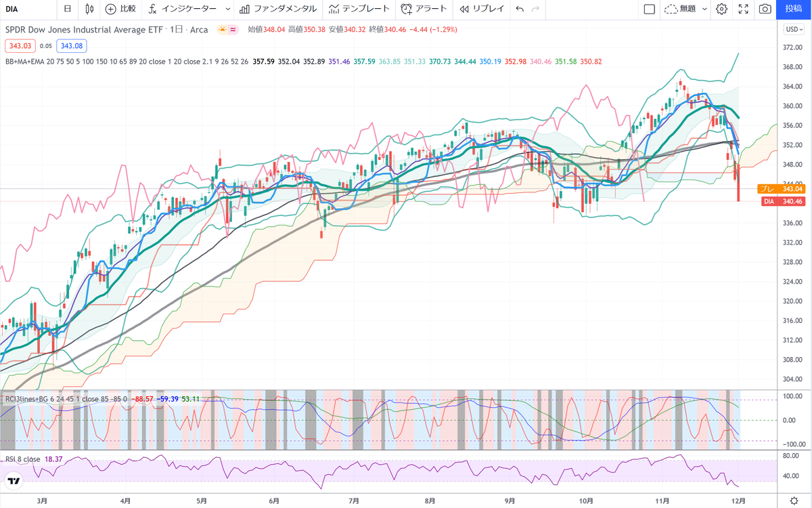Viewport: 812px width, 508px height.
Task: Click the orange プレ 343.04 price label
Action: pyautogui.click(x=780, y=189)
